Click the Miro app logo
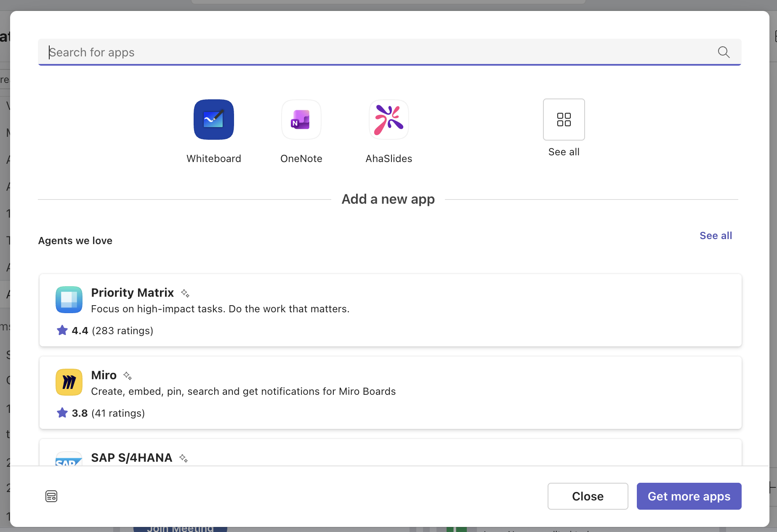 coord(69,382)
